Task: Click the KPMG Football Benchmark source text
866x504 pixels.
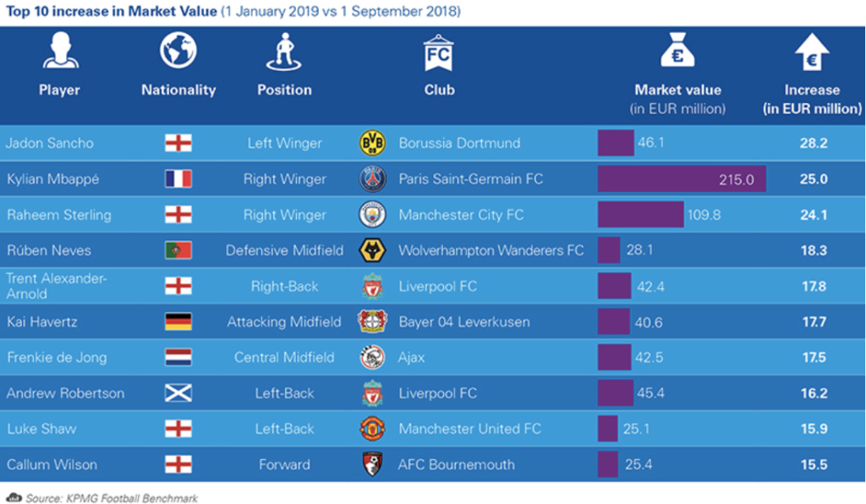Action: (131, 498)
